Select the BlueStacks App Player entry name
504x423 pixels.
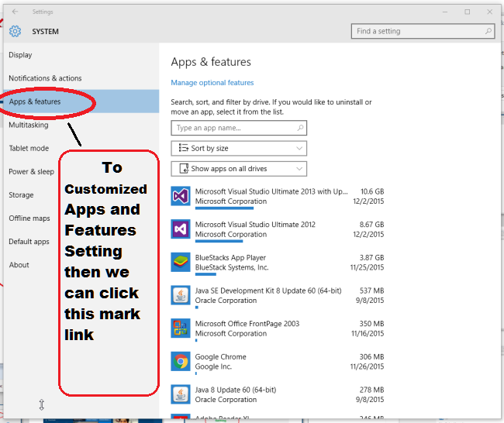tap(230, 257)
